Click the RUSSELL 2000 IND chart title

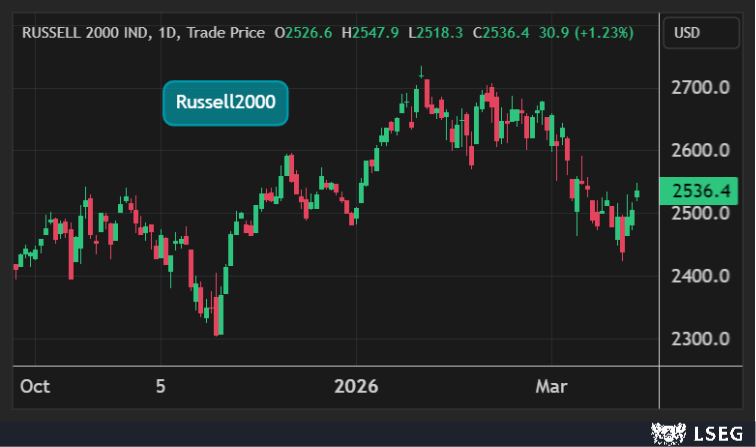(x=85, y=33)
